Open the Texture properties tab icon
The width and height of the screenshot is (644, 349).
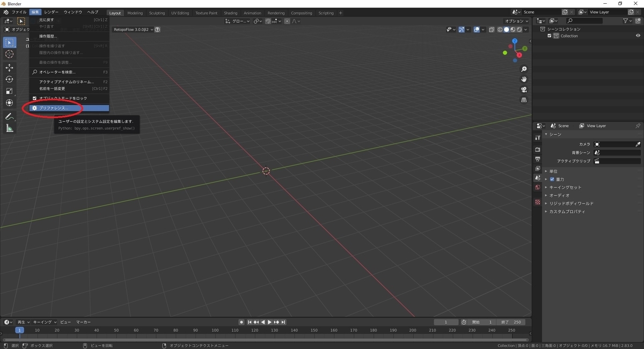[x=537, y=202]
